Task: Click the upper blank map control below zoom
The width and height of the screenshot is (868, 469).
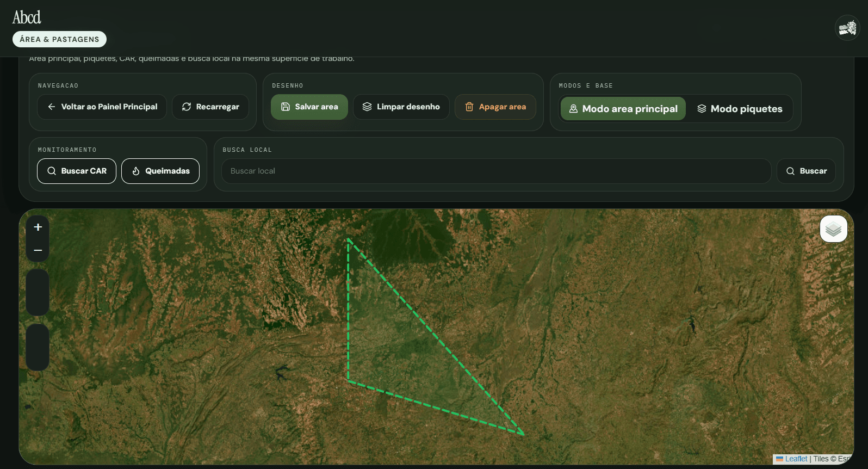Action: tap(38, 292)
